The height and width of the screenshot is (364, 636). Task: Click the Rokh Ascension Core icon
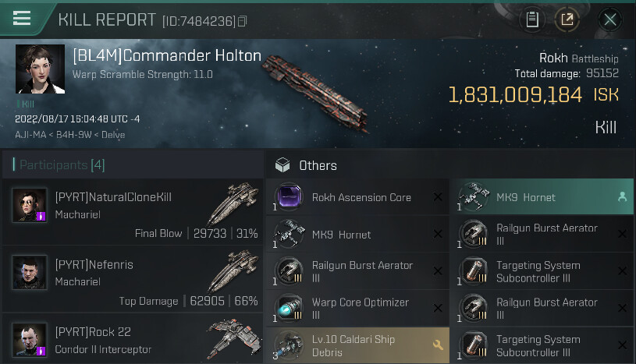289,197
